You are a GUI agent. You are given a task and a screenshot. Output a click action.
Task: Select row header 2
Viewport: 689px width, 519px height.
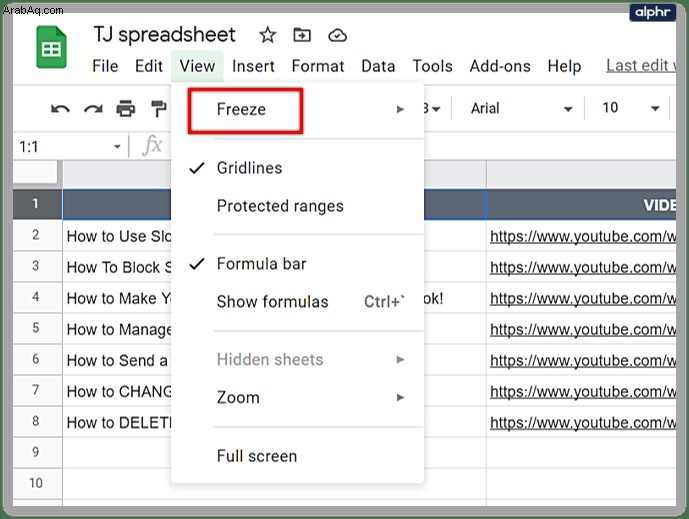[x=37, y=235]
